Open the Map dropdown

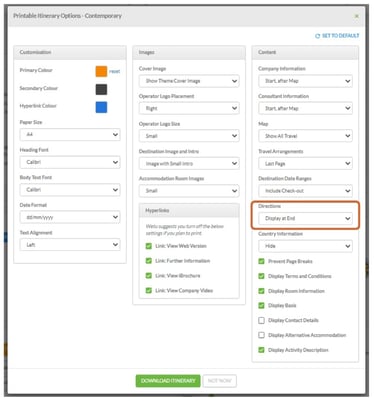tap(305, 136)
